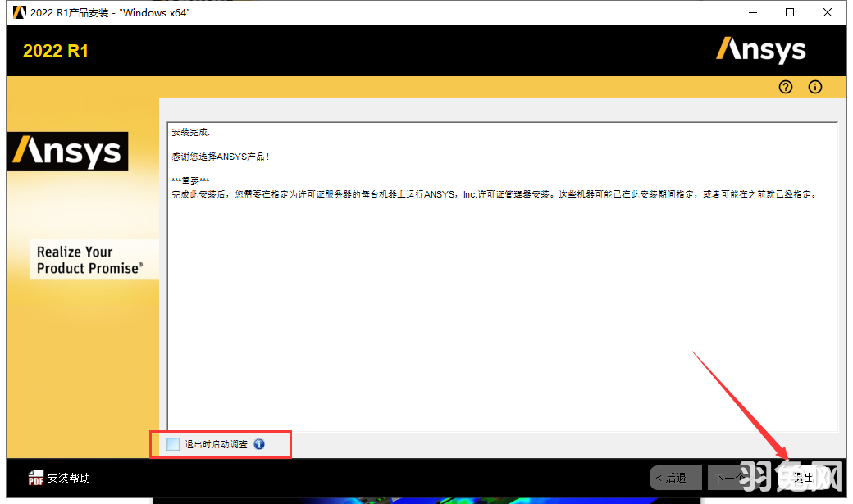Click the 退出 button to exit installer

802,478
